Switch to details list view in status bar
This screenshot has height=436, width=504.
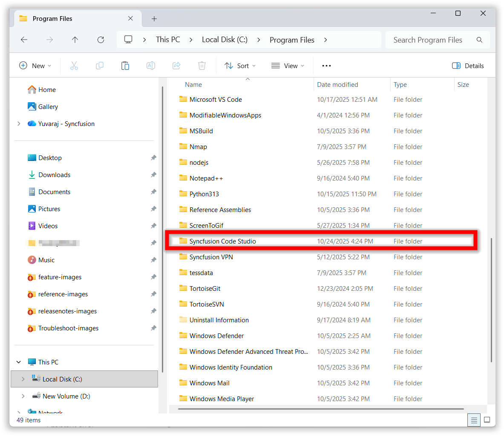tap(474, 420)
